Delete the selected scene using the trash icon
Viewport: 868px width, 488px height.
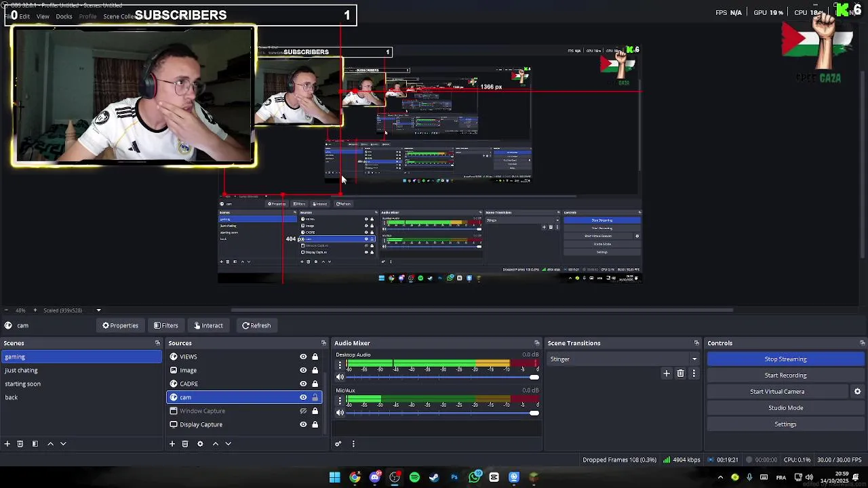tap(20, 444)
